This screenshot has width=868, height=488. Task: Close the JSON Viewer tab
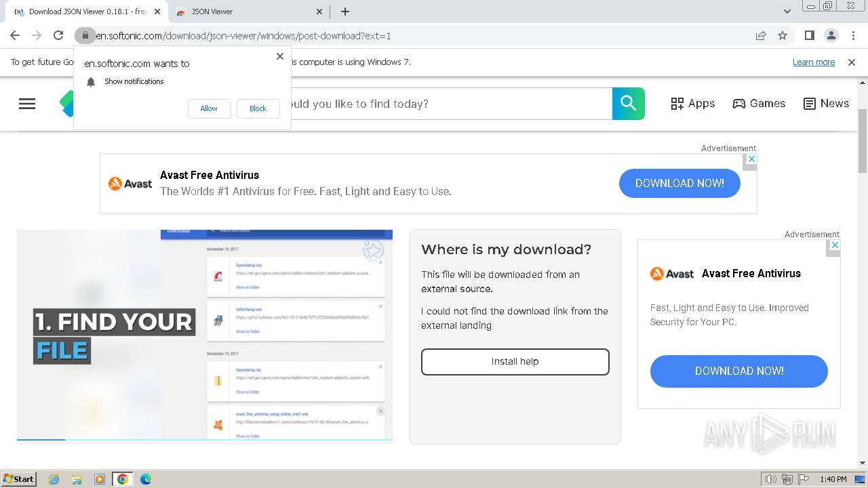[320, 12]
